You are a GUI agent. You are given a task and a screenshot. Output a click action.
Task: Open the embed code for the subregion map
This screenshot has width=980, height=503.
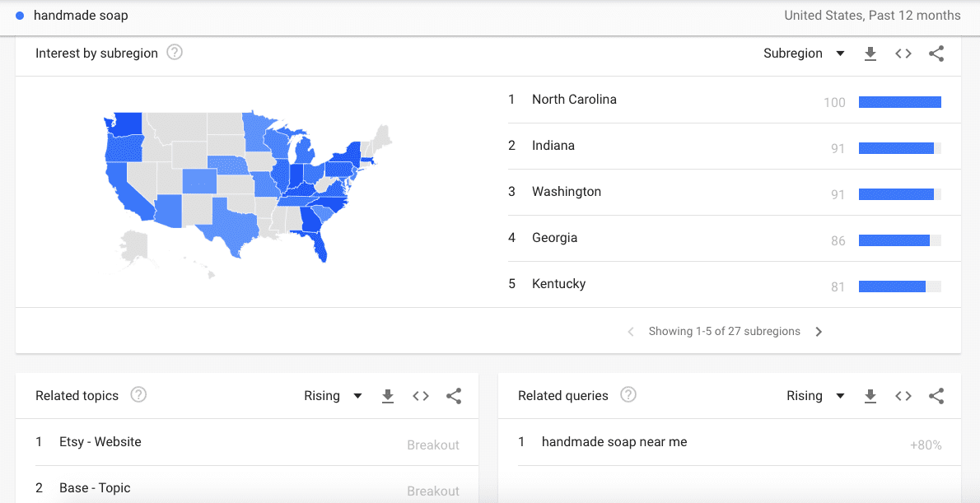point(903,54)
